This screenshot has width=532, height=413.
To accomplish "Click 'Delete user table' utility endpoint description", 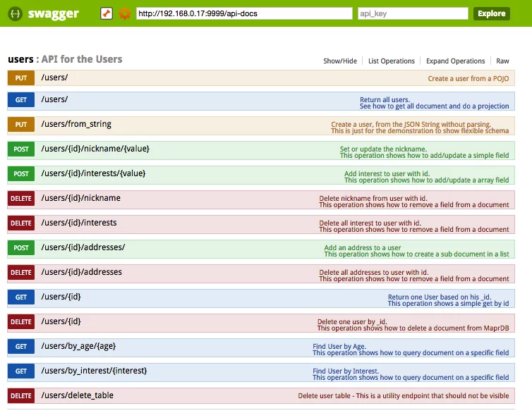I will pos(404,395).
